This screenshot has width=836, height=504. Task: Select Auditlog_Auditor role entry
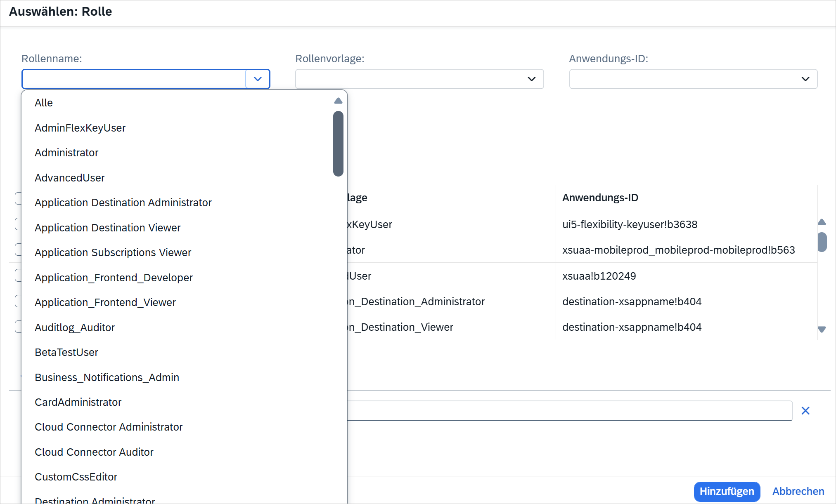point(75,327)
